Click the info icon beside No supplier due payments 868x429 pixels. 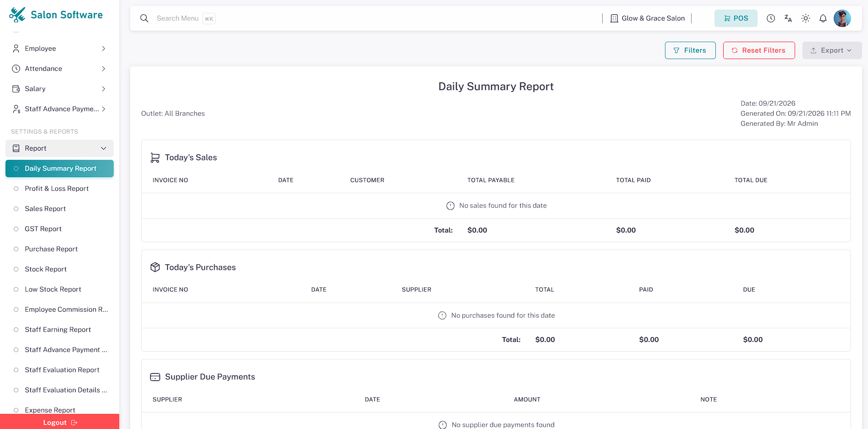click(443, 425)
